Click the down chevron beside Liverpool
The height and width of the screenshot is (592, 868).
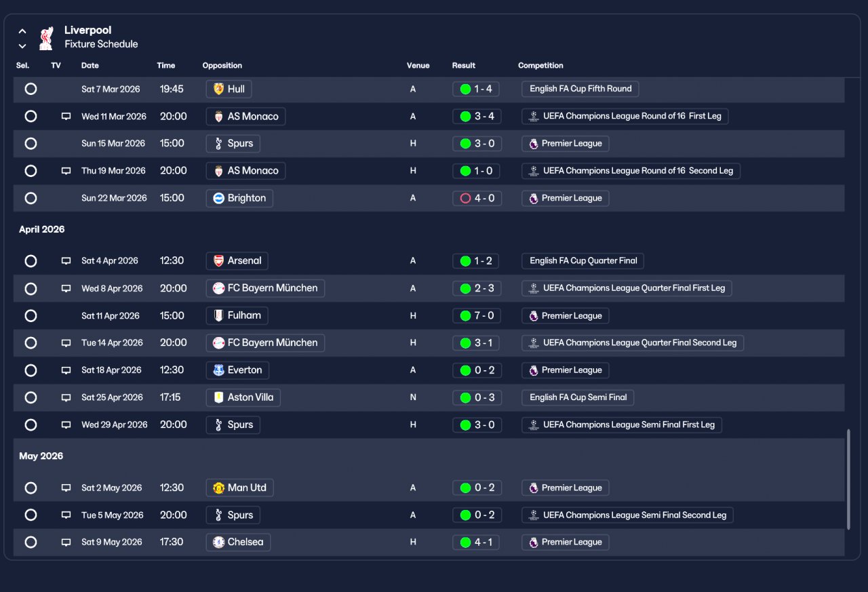22,46
